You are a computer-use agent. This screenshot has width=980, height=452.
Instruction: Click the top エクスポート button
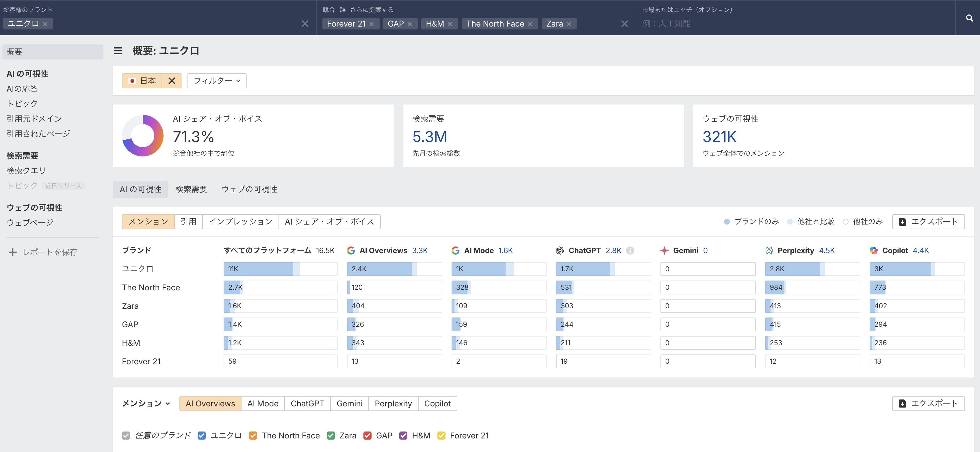[x=928, y=222]
